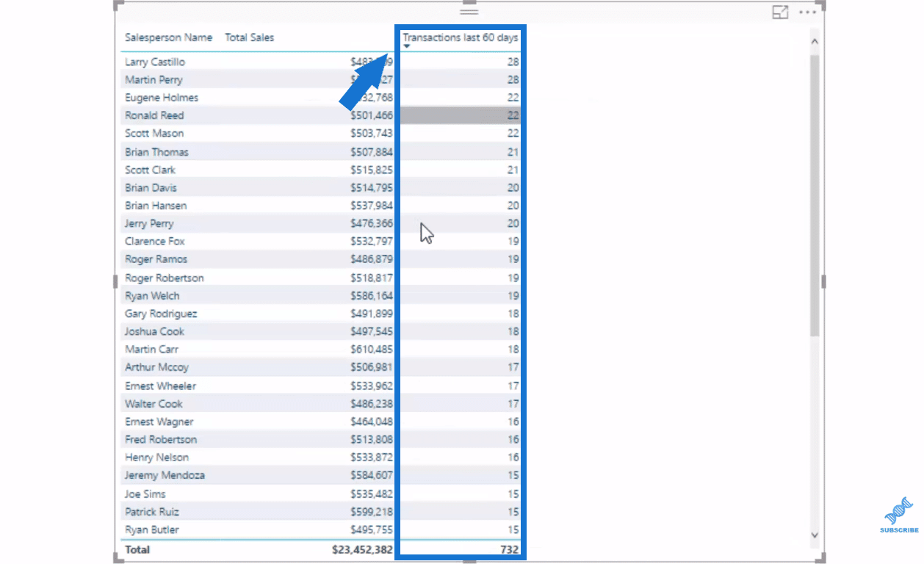Image resolution: width=924 pixels, height=564 pixels.
Task: Select Eugene Holmes name cell
Action: [x=162, y=98]
